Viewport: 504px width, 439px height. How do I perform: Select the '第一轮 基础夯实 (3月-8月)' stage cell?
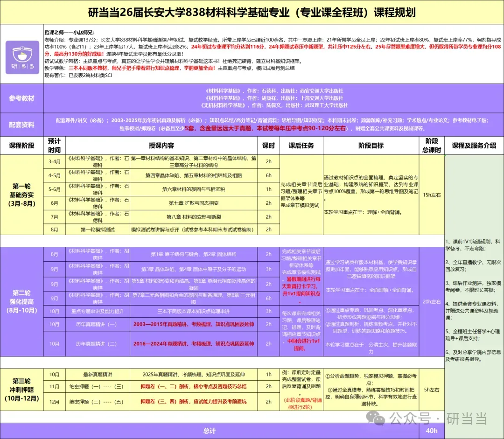[x=21, y=195]
